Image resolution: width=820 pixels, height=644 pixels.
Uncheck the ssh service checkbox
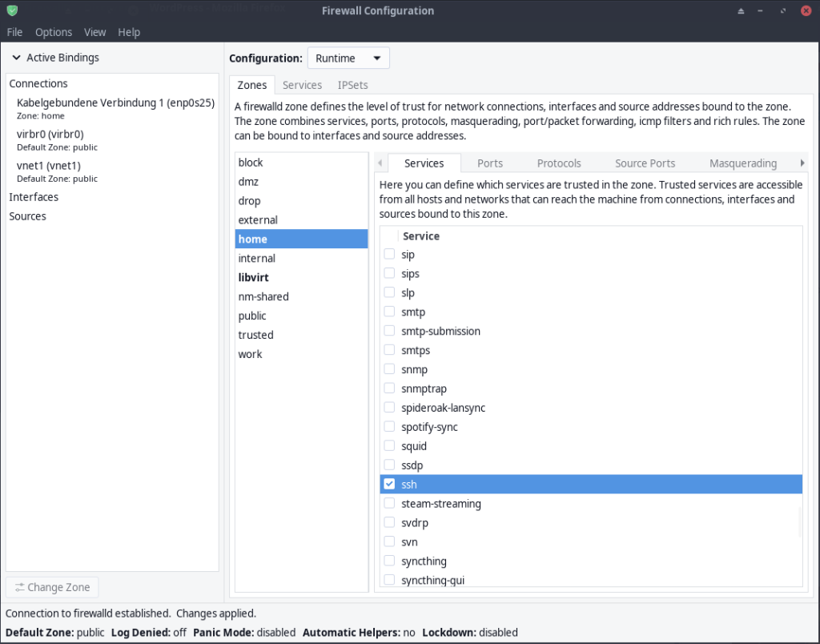pos(389,484)
